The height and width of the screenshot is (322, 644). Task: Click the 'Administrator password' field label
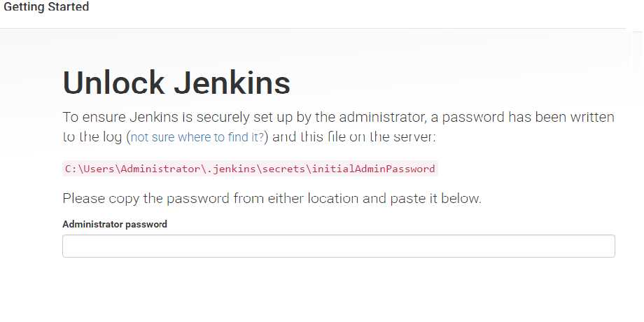coord(115,224)
